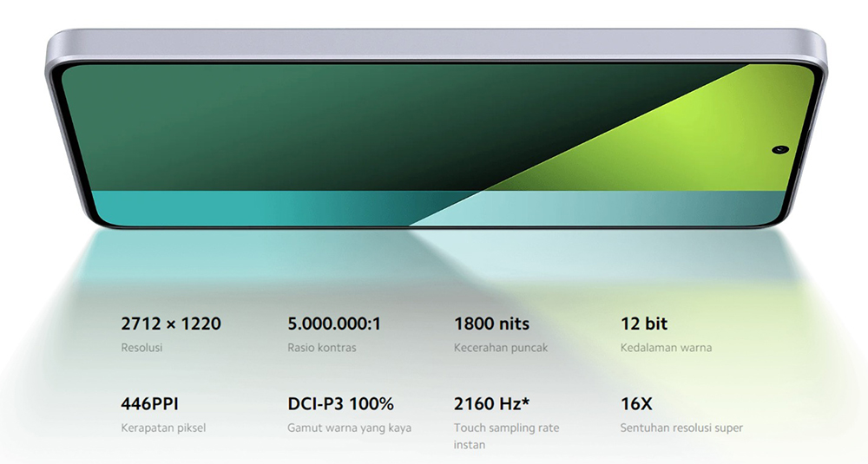Select the DCI-P3 100% heading
868x464 pixels.
(x=340, y=403)
